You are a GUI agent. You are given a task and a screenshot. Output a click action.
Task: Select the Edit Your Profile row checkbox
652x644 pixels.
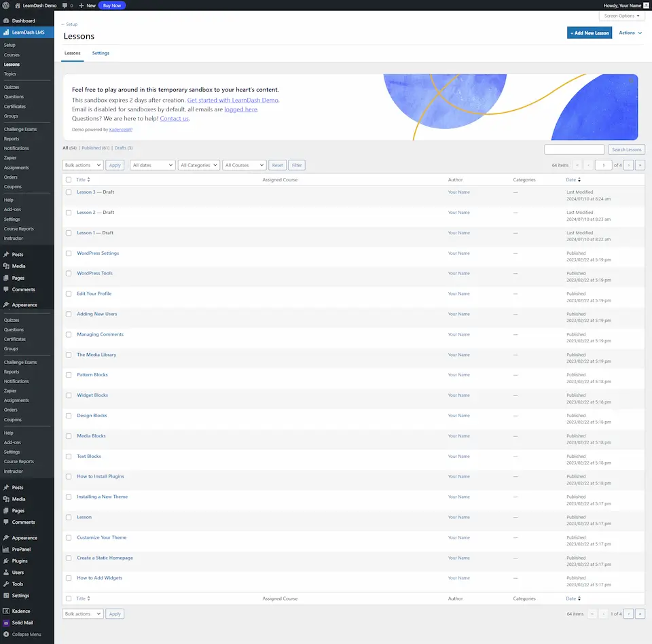[x=69, y=293]
